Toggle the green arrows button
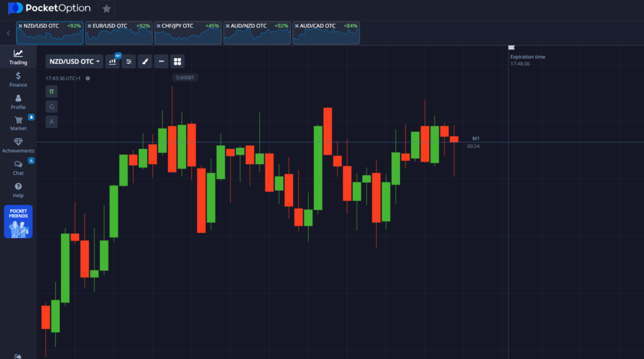 click(x=52, y=91)
